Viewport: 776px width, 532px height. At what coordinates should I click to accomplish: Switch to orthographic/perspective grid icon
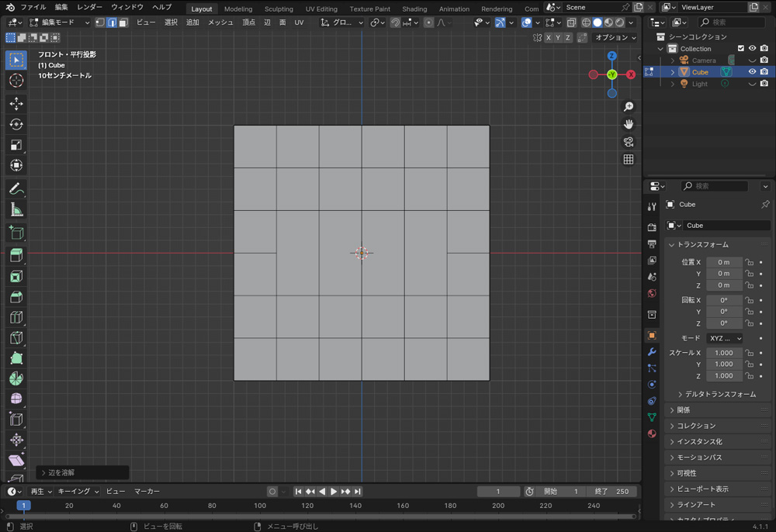tap(629, 160)
